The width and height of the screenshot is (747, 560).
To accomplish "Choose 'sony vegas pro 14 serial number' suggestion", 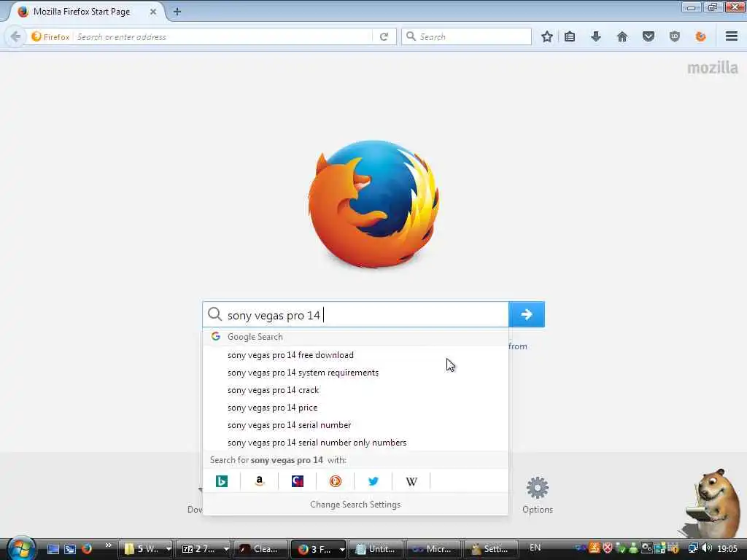I will pos(355,425).
